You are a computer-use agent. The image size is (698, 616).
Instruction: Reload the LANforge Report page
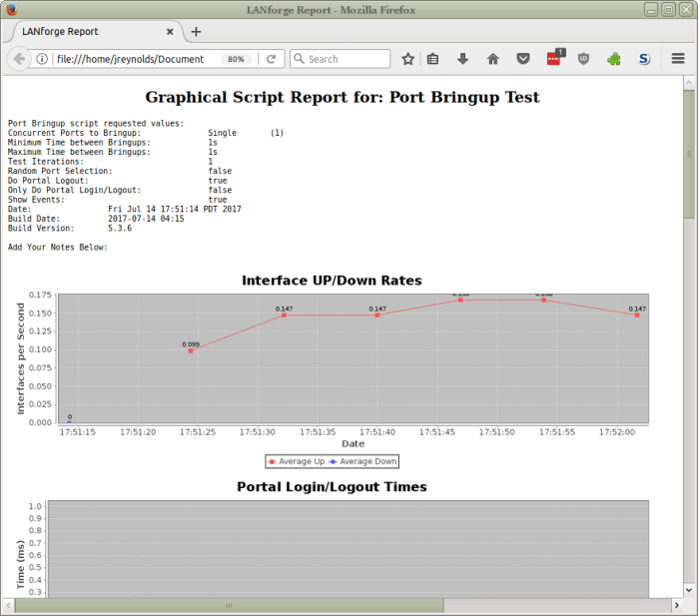point(271,59)
